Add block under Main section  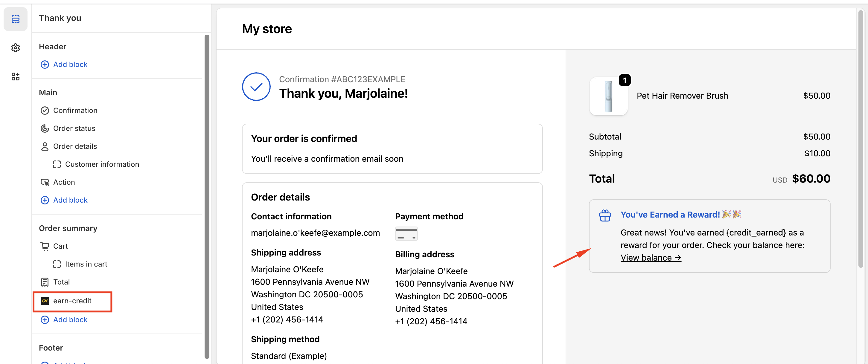coord(70,200)
